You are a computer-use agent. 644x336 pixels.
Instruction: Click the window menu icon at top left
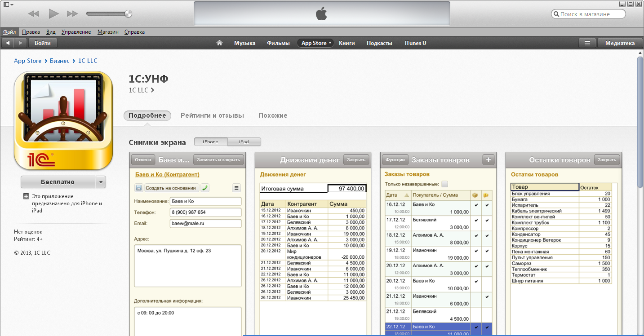8,4
